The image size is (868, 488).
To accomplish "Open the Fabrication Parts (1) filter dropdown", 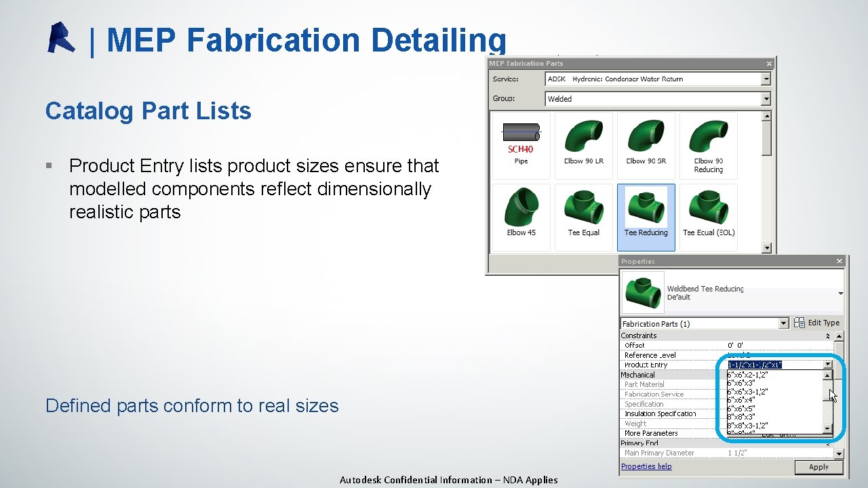I will point(784,324).
